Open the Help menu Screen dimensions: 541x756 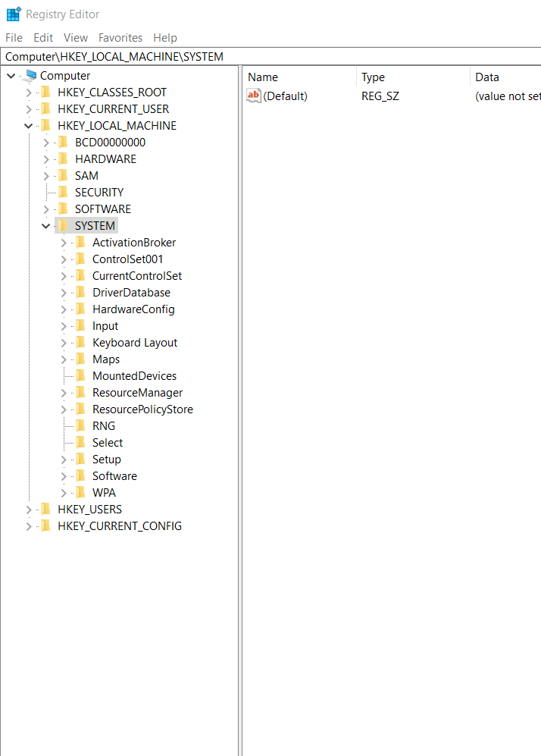pyautogui.click(x=165, y=38)
